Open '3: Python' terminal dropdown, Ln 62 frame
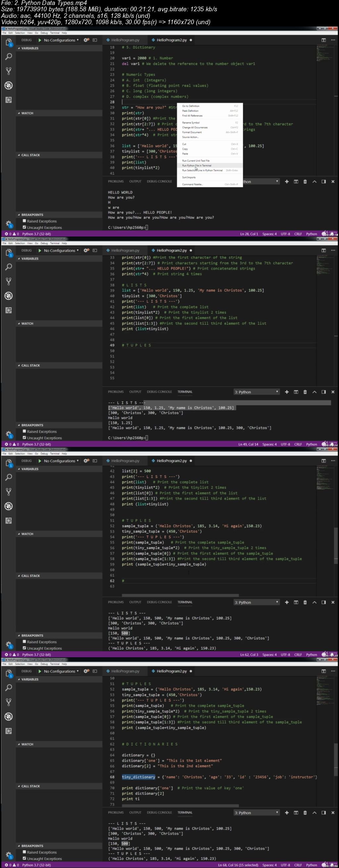Image resolution: width=339 pixels, height=868 pixels. tap(257, 602)
